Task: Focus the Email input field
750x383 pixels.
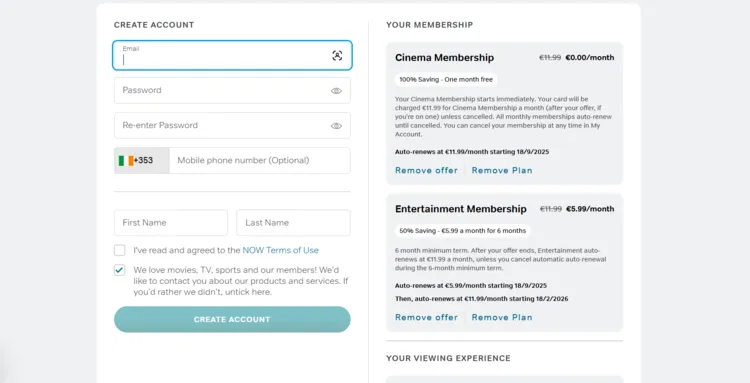Action: tap(232, 55)
